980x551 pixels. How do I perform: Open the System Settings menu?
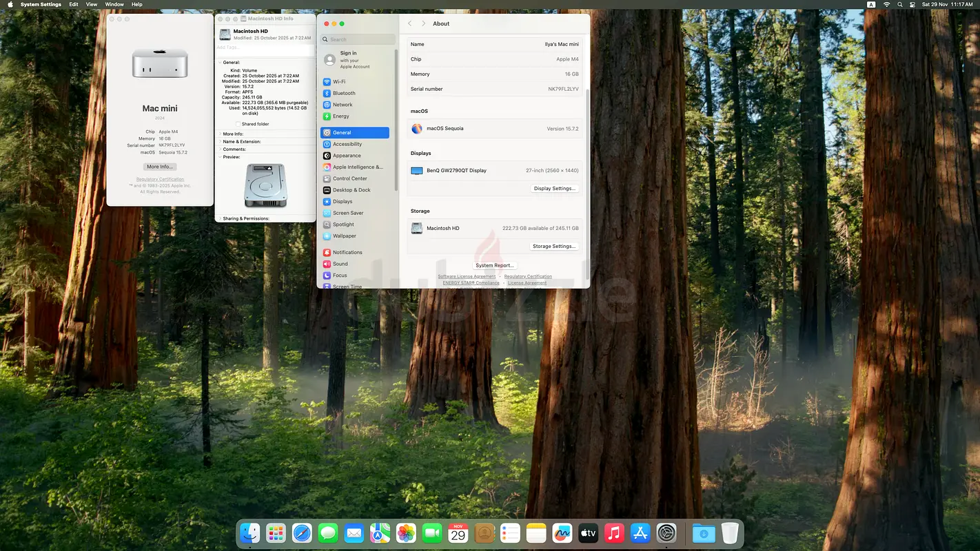pyautogui.click(x=41, y=4)
